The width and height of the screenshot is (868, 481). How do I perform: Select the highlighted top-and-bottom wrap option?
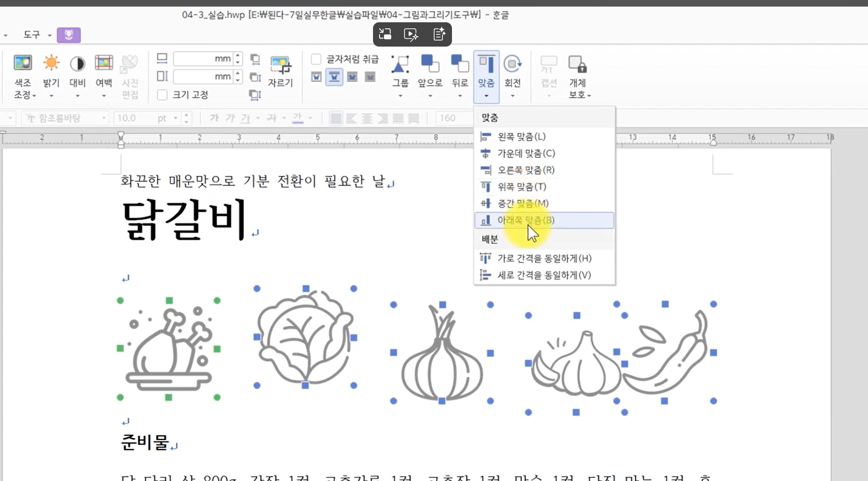[x=334, y=77]
